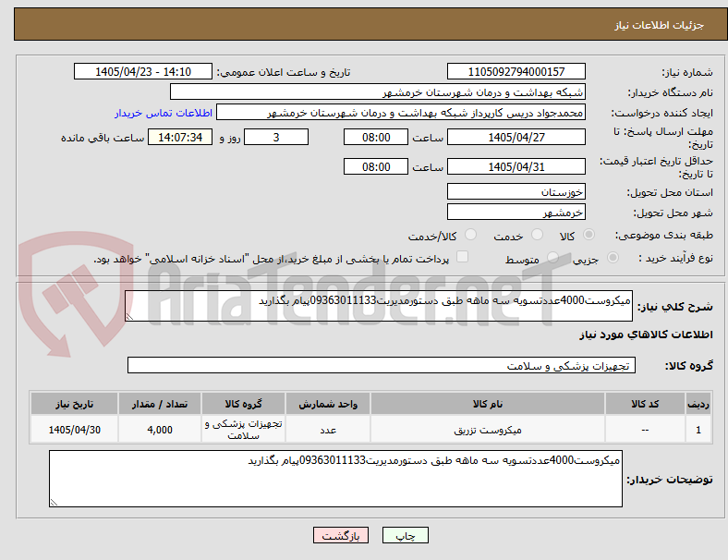Click the اطلاعات کالاهای مورد نیاز heading

(646, 335)
